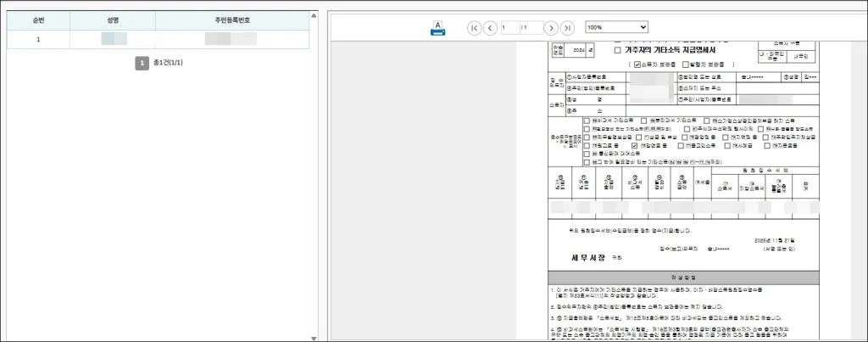Tick the 분리과세 기타소득 checkbox
868x342 pixels.
point(645,121)
